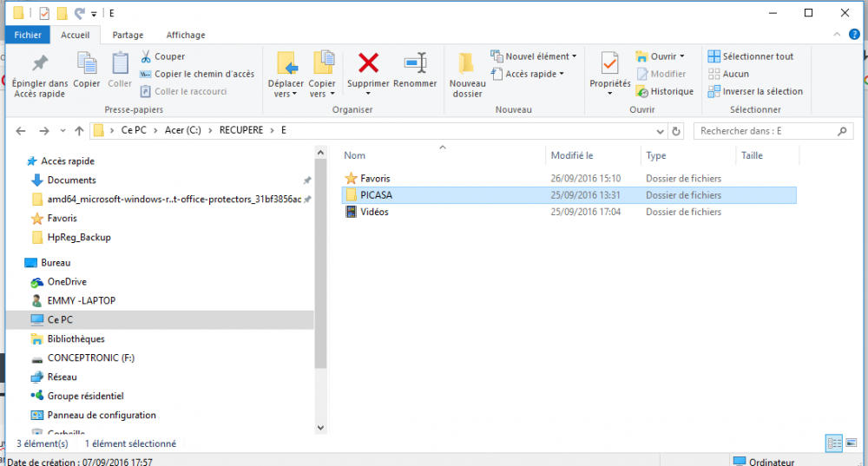Click Sélectionner tout
868x466 pixels.
(751, 56)
